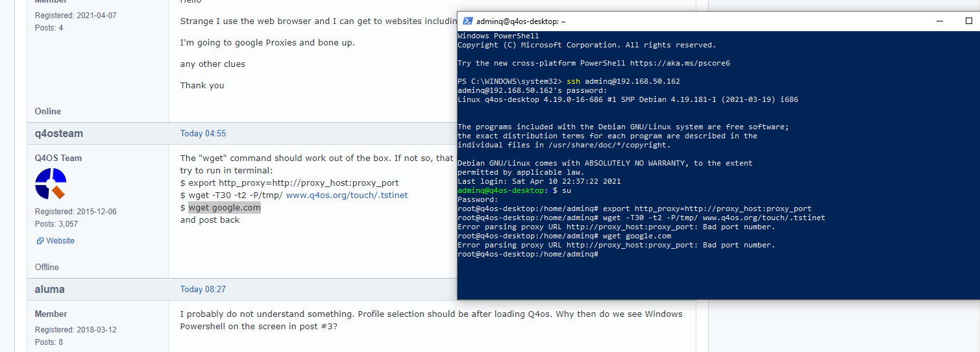Click the 'Offline' status under q4osteam
980x352 pixels.
point(47,267)
